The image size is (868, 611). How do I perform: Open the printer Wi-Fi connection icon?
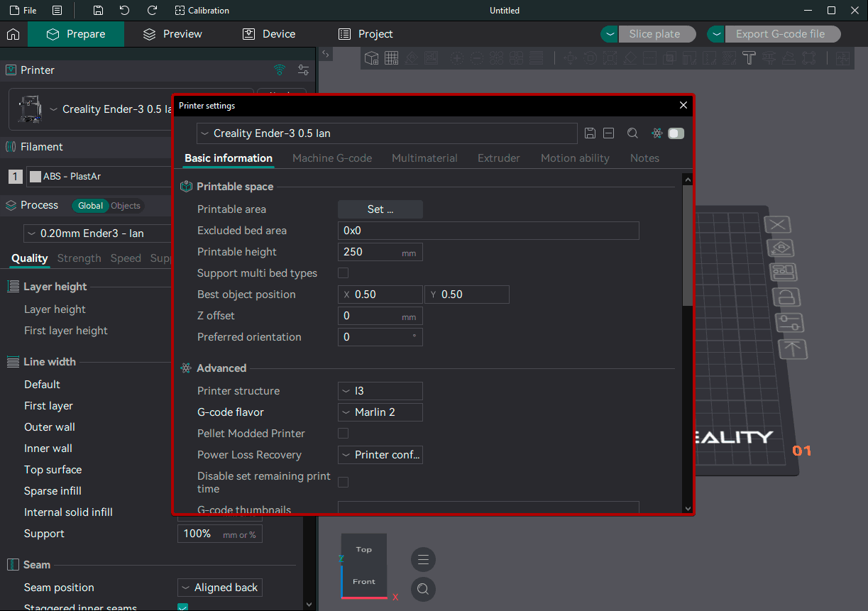coord(280,70)
